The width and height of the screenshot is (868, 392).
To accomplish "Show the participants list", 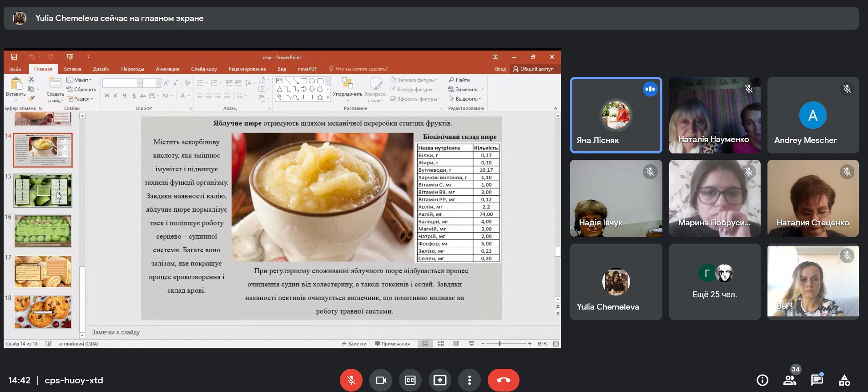I will pos(790,380).
